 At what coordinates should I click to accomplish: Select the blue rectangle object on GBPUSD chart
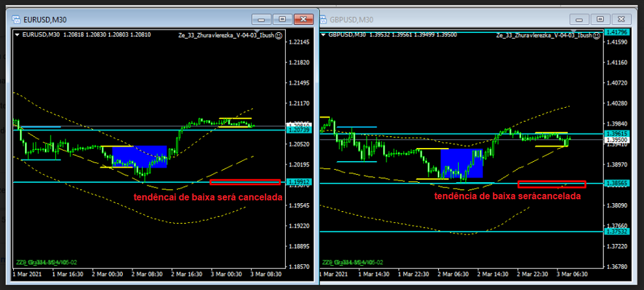(461, 163)
